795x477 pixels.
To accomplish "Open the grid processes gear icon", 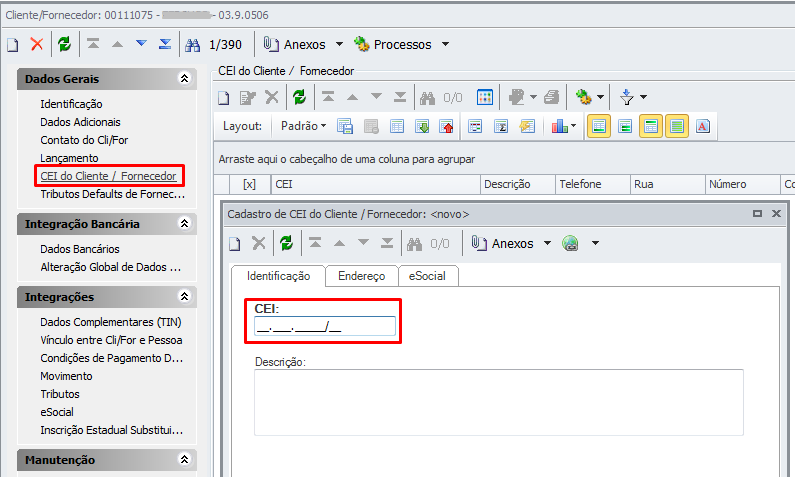I will (x=584, y=97).
